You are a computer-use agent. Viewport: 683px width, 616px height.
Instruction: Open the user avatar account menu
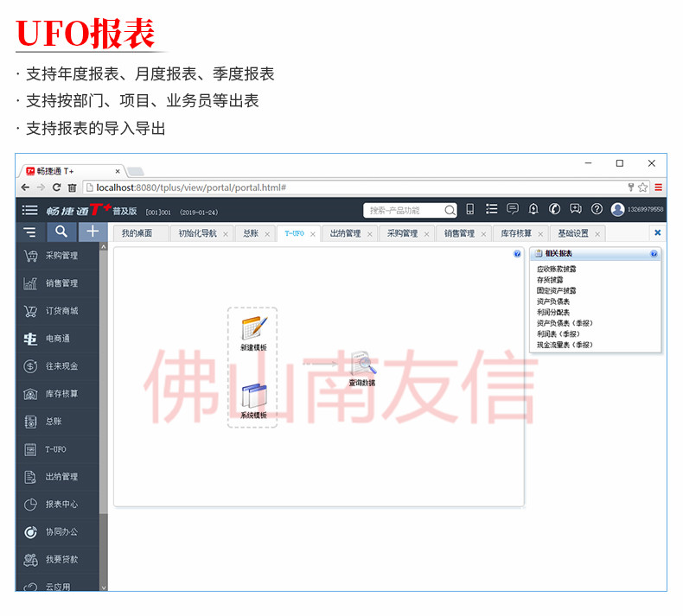(x=617, y=209)
